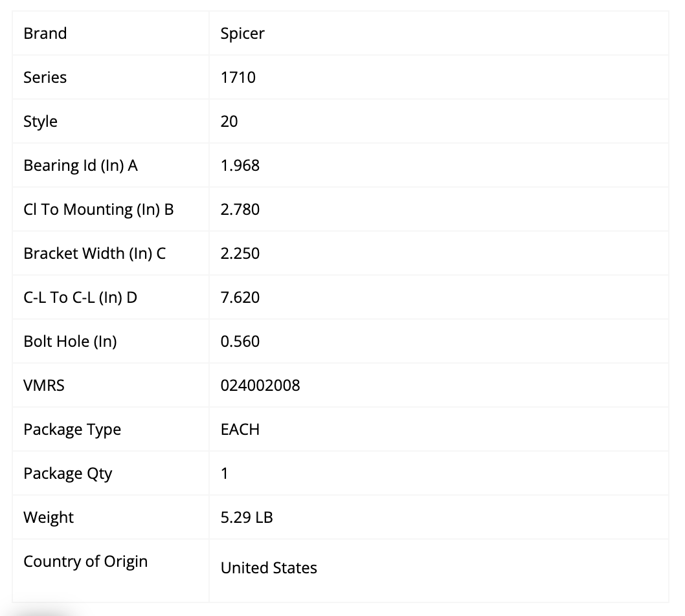Select the value 2.780

[x=240, y=210]
